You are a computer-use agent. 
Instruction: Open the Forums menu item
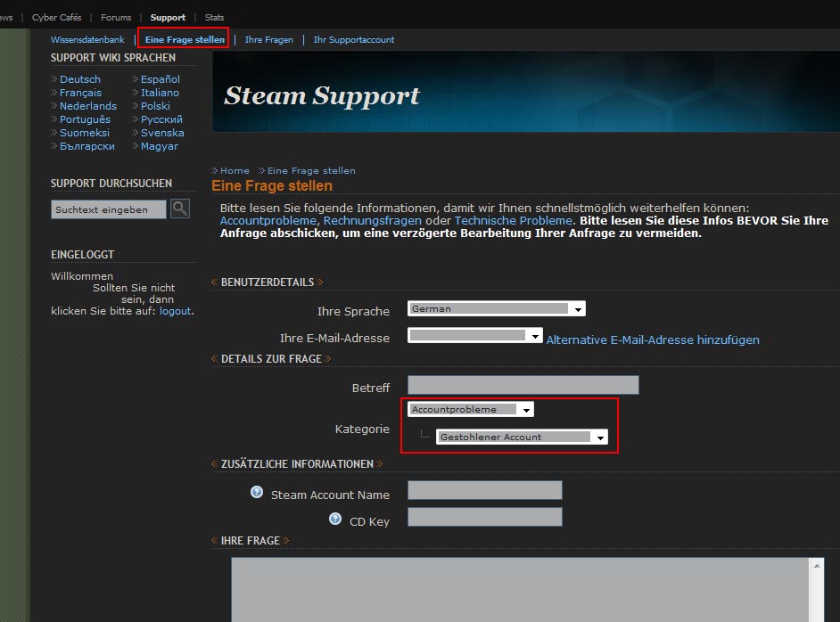coord(116,17)
